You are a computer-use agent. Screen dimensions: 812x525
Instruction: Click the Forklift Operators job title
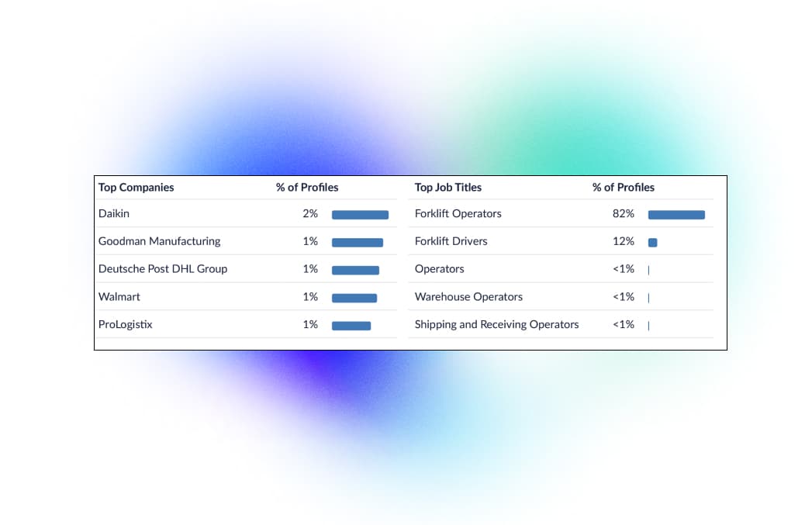tap(458, 213)
